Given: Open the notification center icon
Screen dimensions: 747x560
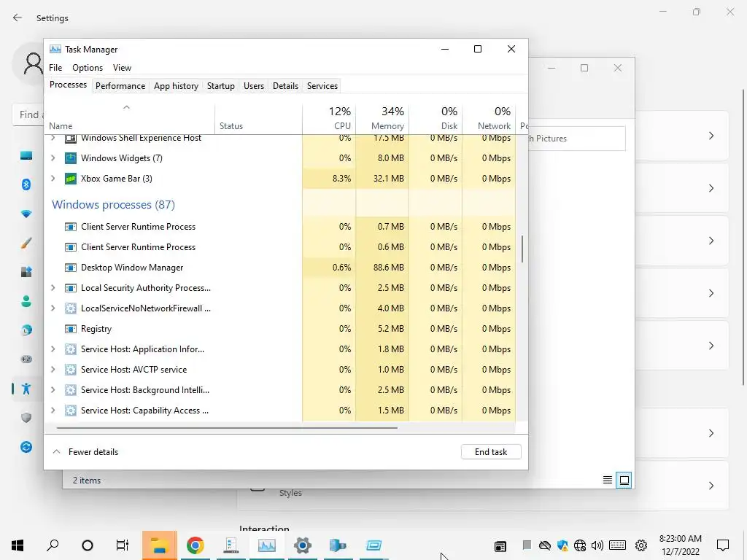Looking at the screenshot, I should click(x=723, y=545).
